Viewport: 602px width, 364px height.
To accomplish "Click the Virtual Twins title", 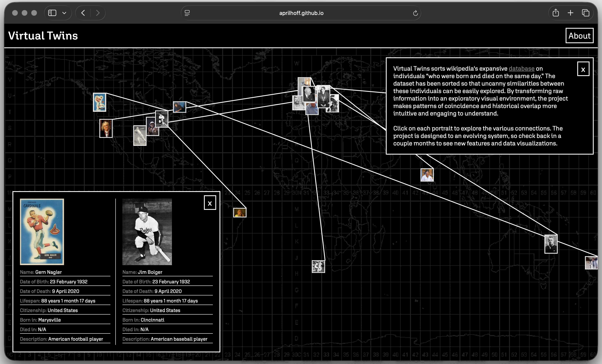I will tap(43, 36).
